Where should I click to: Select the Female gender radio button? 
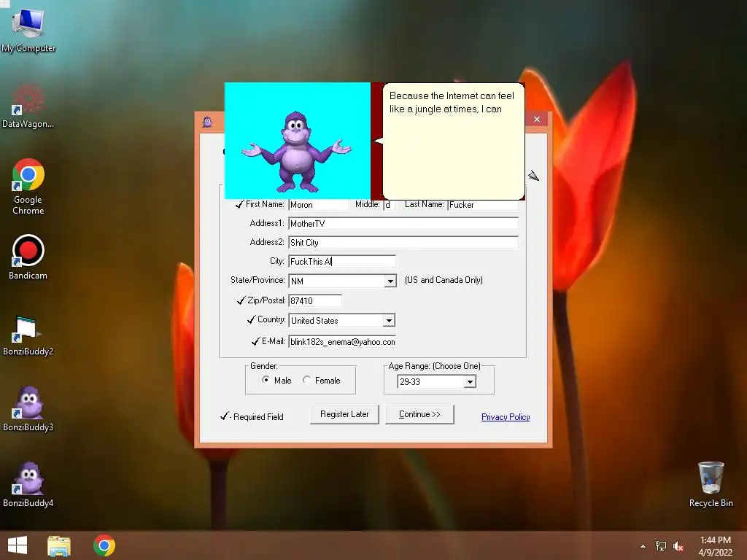pyautogui.click(x=306, y=380)
